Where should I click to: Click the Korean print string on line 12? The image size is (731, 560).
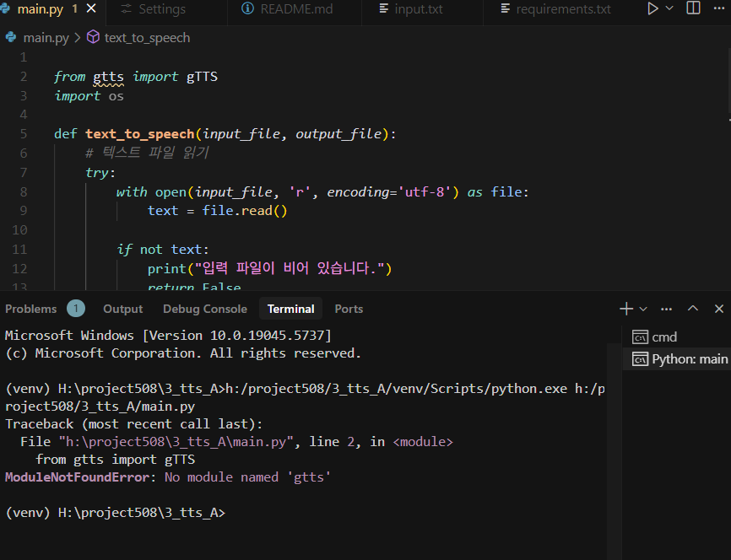tap(289, 268)
